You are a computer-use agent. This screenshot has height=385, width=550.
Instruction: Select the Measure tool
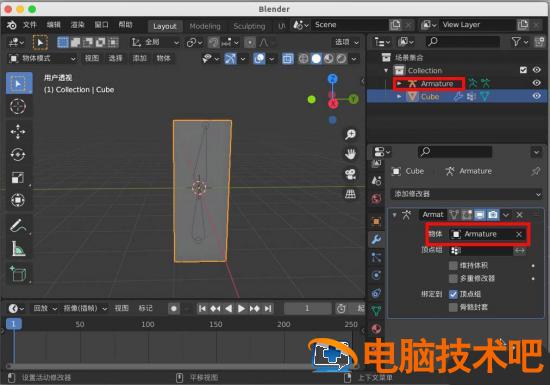pyautogui.click(x=18, y=249)
